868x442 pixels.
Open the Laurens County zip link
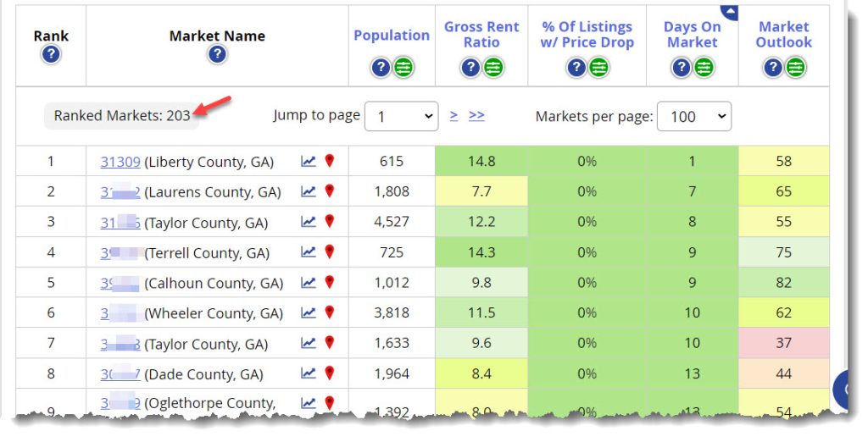(120, 192)
